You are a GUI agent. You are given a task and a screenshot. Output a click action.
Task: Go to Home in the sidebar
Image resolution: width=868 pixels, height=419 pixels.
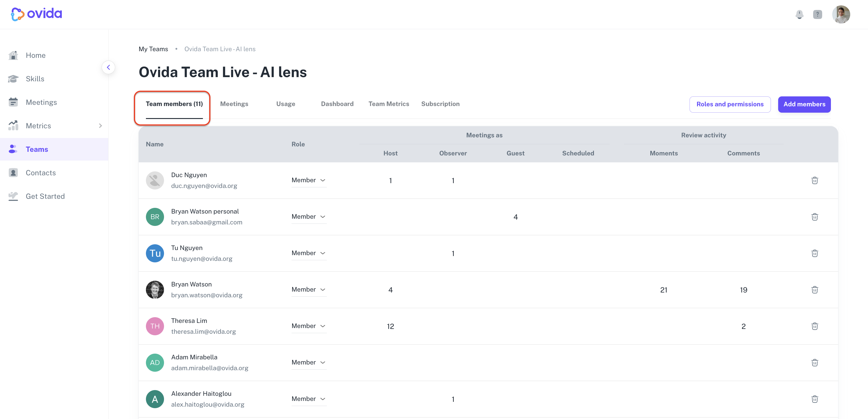(36, 55)
